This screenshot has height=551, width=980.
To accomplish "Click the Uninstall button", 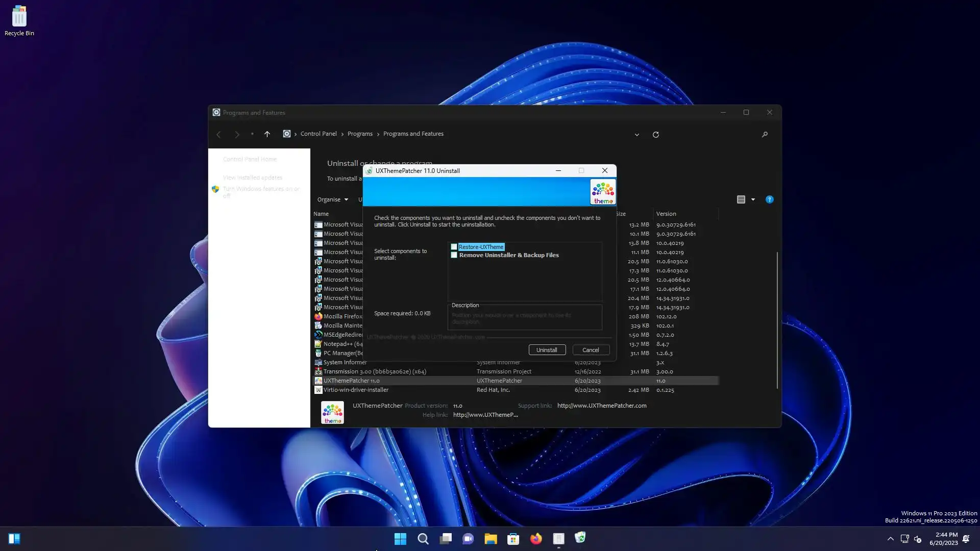I will [x=547, y=350].
